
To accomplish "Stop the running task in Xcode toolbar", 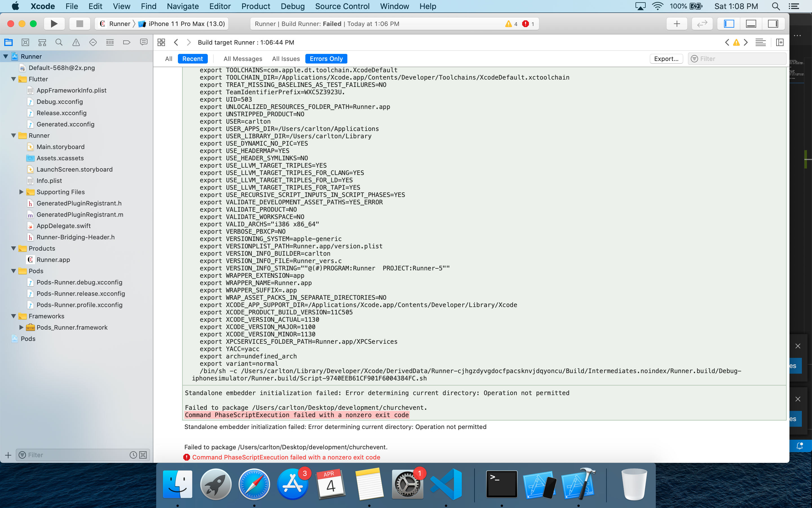I will pyautogui.click(x=80, y=23).
